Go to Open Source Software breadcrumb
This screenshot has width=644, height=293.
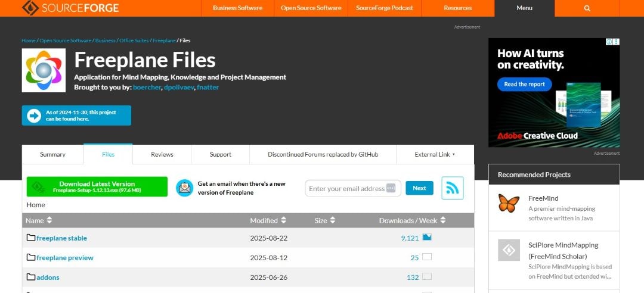point(66,40)
